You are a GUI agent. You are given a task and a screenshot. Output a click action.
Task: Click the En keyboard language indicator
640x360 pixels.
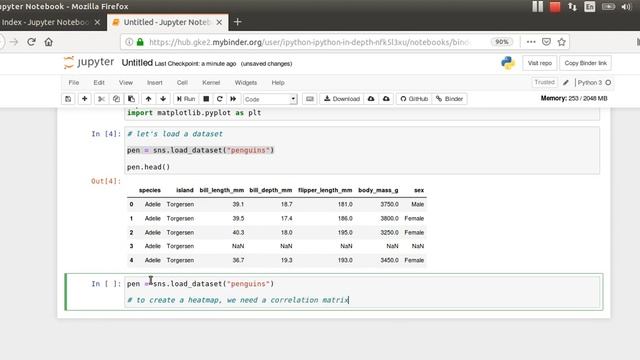(x=590, y=7)
